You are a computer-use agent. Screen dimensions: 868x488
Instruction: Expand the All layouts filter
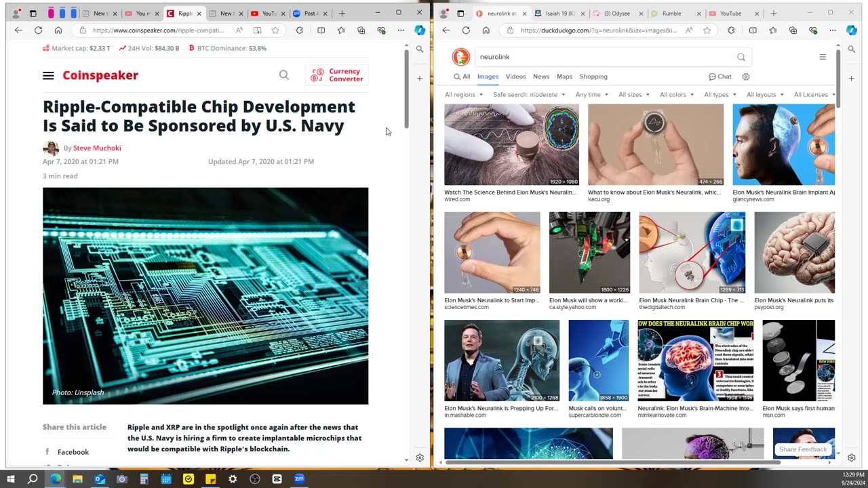765,95
